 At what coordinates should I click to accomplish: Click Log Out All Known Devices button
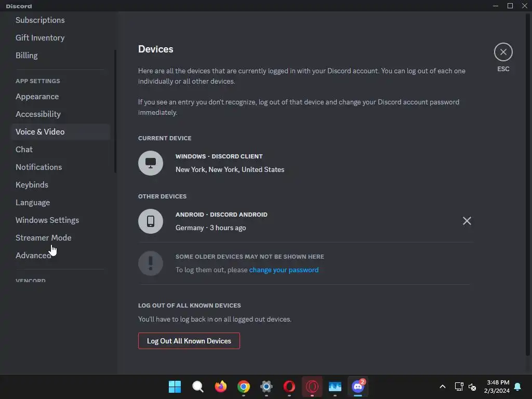coord(189,341)
